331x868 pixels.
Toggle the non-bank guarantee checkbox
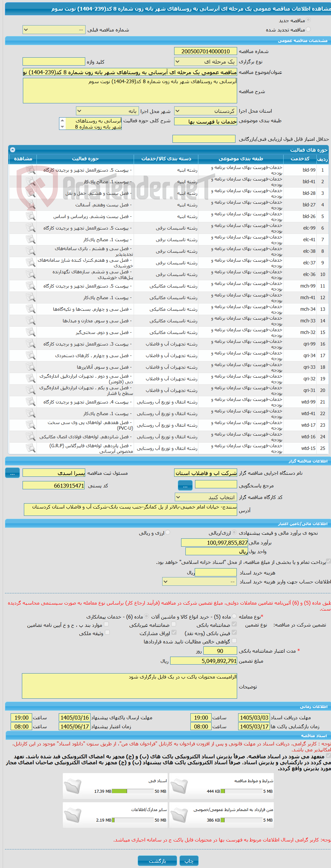174,624
